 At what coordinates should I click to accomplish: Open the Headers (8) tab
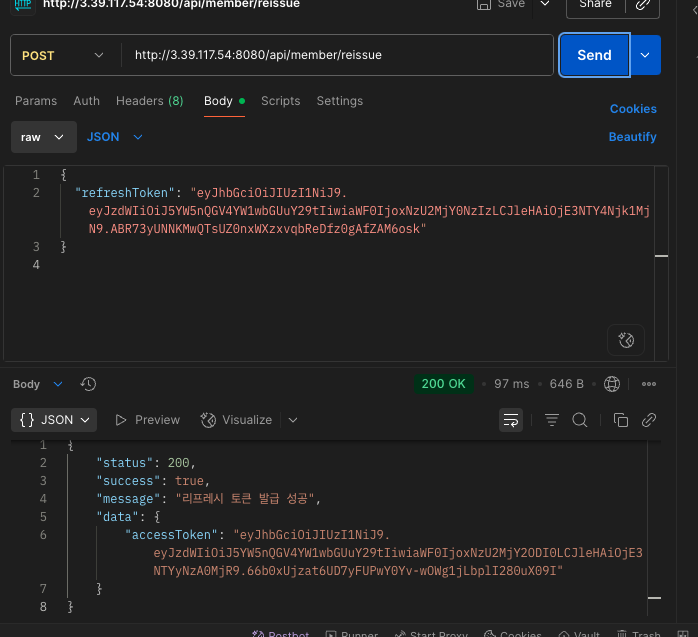(x=150, y=101)
